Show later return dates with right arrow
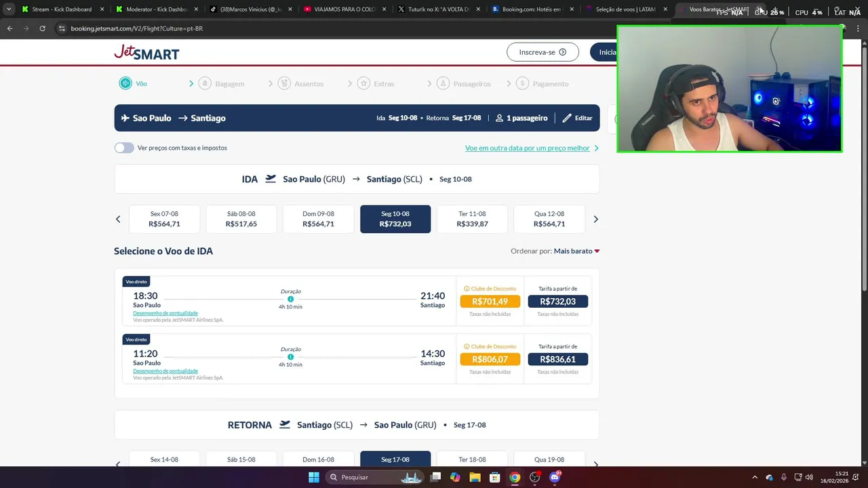Viewport: 868px width, 488px height. tap(596, 464)
